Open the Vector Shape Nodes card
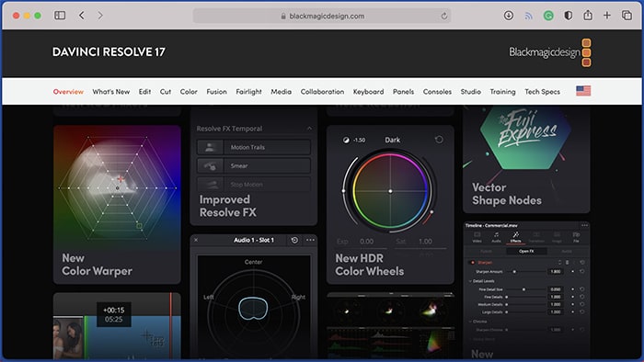 click(x=526, y=160)
